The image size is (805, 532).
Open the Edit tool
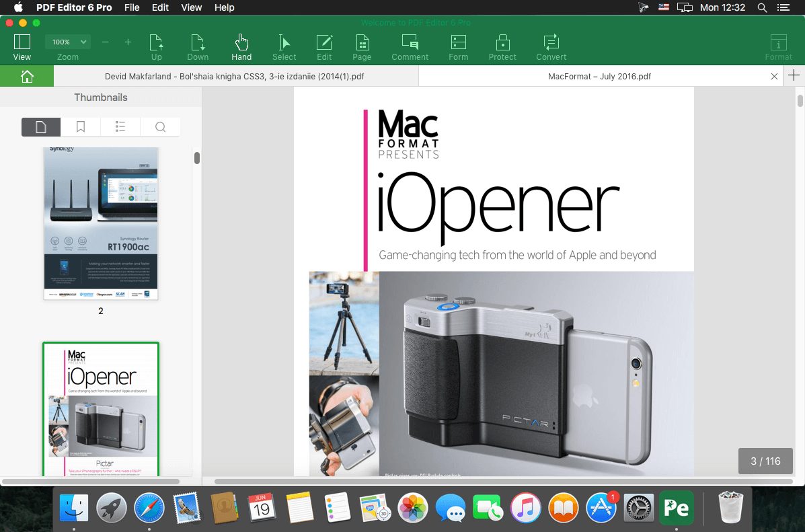324,47
